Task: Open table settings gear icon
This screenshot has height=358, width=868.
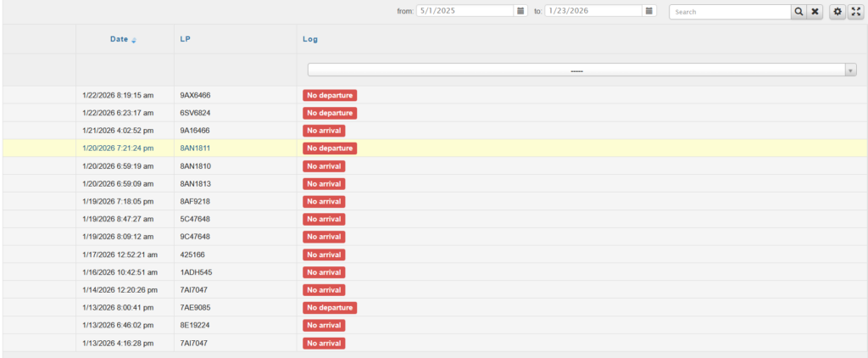Action: click(837, 12)
